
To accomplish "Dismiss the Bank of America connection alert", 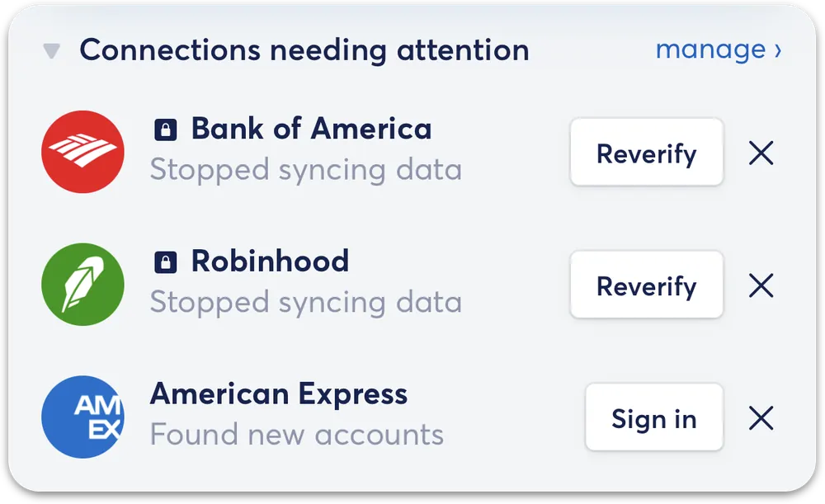I will [x=761, y=153].
